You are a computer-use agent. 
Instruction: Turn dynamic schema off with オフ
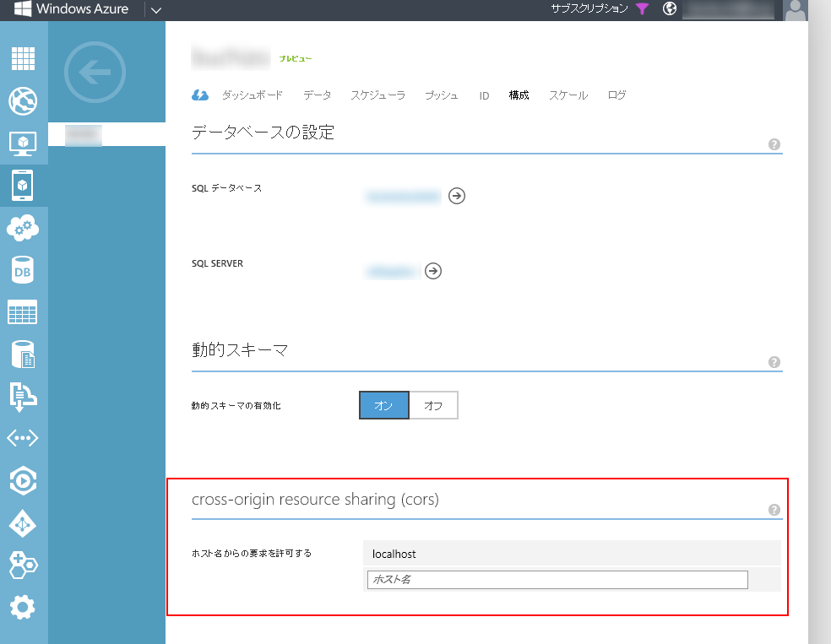pos(433,405)
